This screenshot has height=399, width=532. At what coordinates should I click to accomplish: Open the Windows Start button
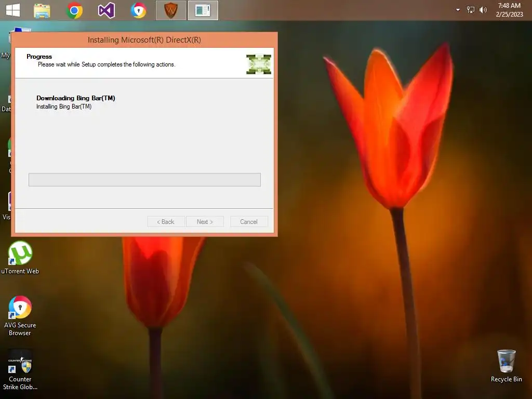[13, 10]
